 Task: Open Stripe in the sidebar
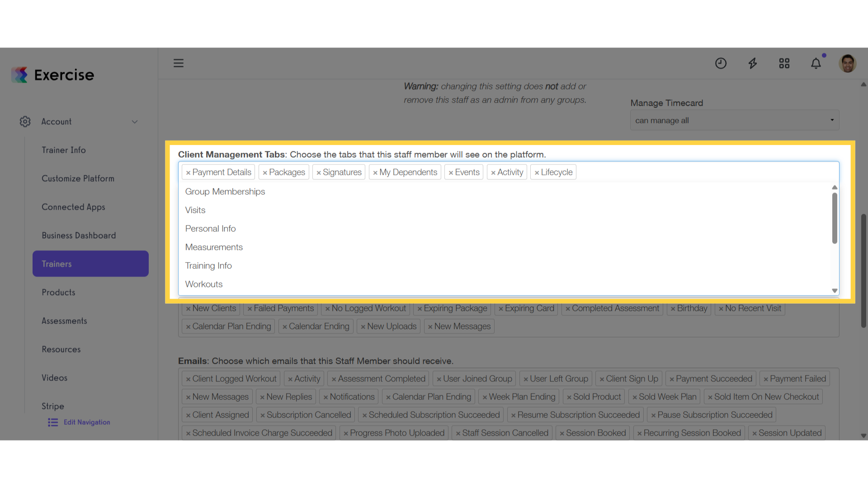[53, 406]
